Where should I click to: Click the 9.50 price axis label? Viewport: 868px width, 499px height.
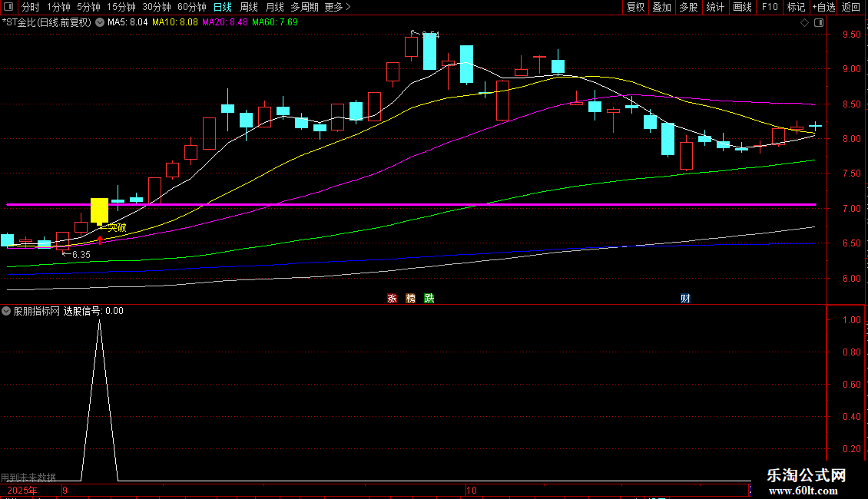tap(851, 35)
